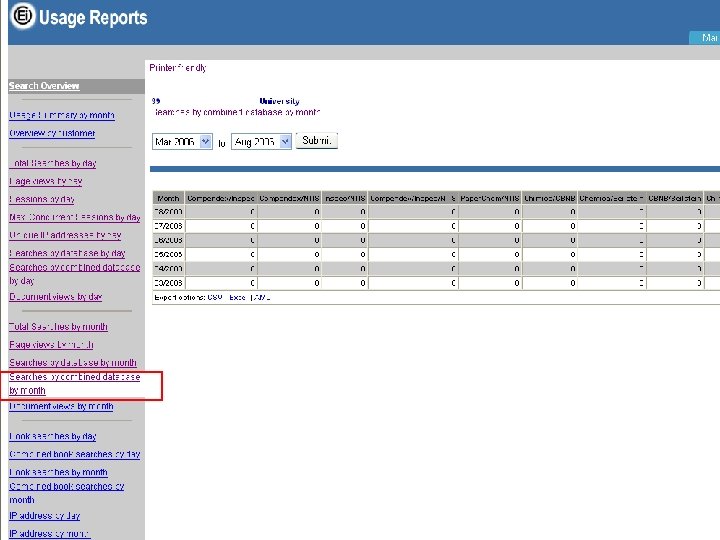720x540 pixels.
Task: Open Book searches by day report
Action: coord(53,436)
